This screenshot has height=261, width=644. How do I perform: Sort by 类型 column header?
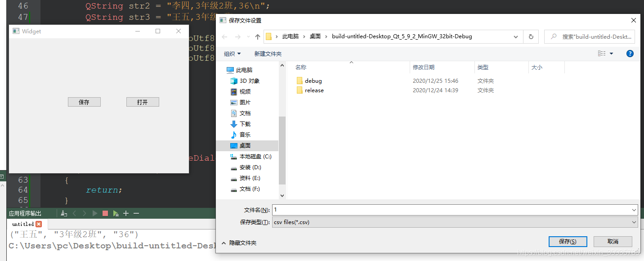click(483, 67)
